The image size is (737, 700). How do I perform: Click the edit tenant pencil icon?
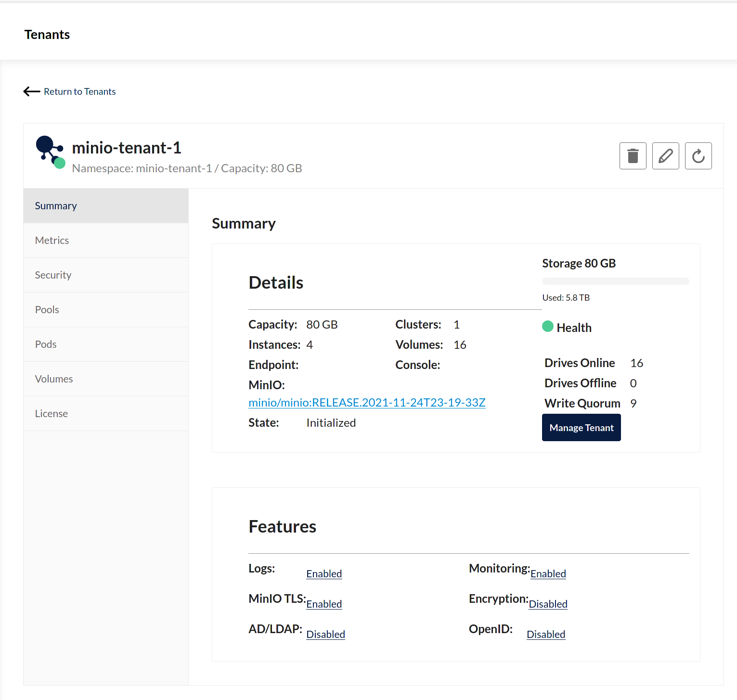pos(665,156)
